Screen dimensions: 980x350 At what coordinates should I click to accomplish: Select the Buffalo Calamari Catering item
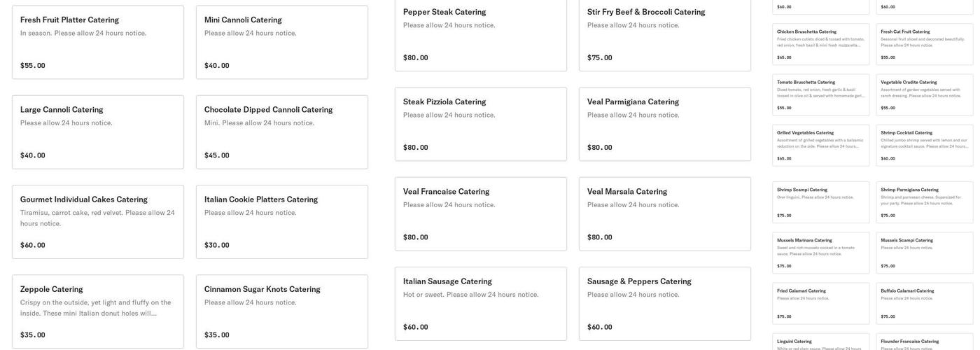(924, 303)
